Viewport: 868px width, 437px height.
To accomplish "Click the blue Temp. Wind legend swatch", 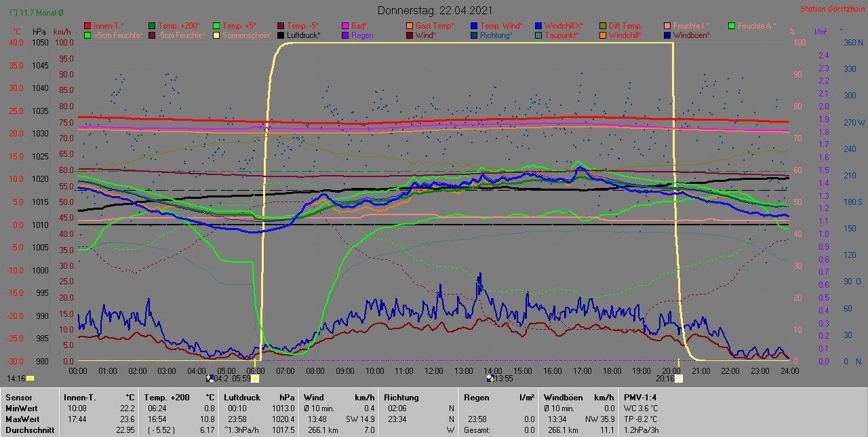I will pos(474,26).
